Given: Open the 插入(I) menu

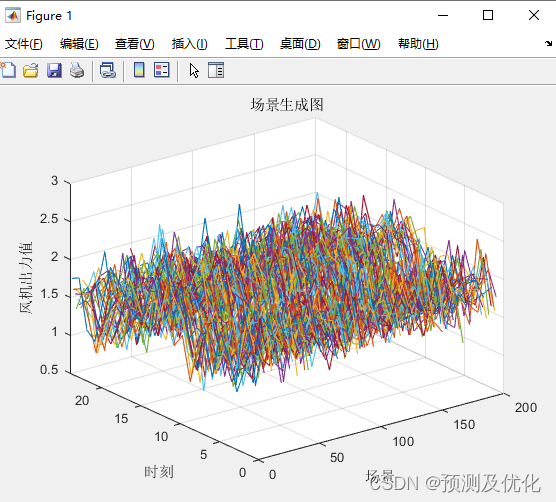Looking at the screenshot, I should (190, 44).
